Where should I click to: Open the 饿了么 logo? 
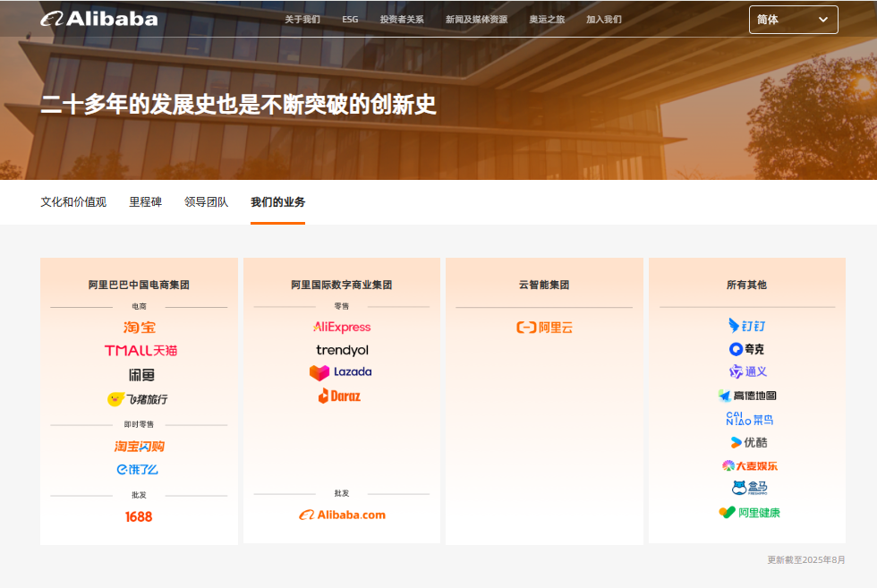pyautogui.click(x=138, y=469)
